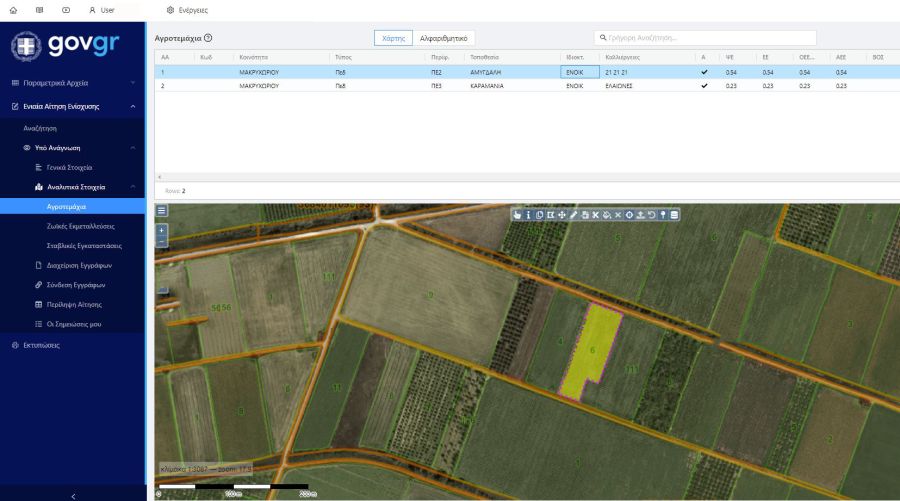Open Διαχείριση Εγγράφων in the sidebar

[79, 266]
